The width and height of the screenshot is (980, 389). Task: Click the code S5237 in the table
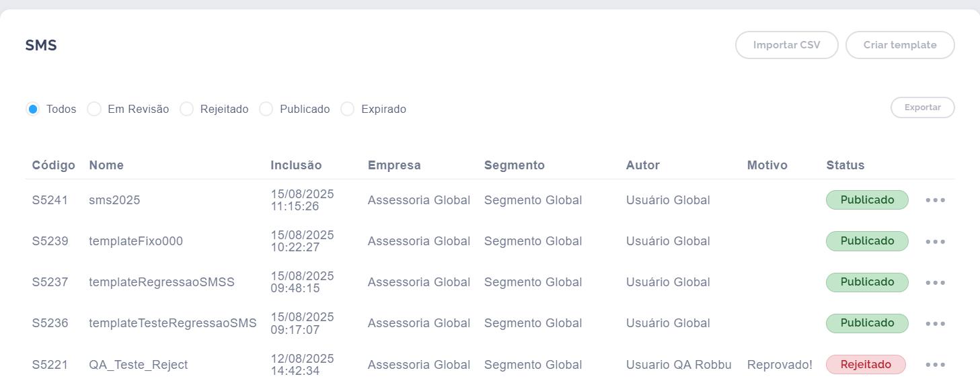click(50, 282)
